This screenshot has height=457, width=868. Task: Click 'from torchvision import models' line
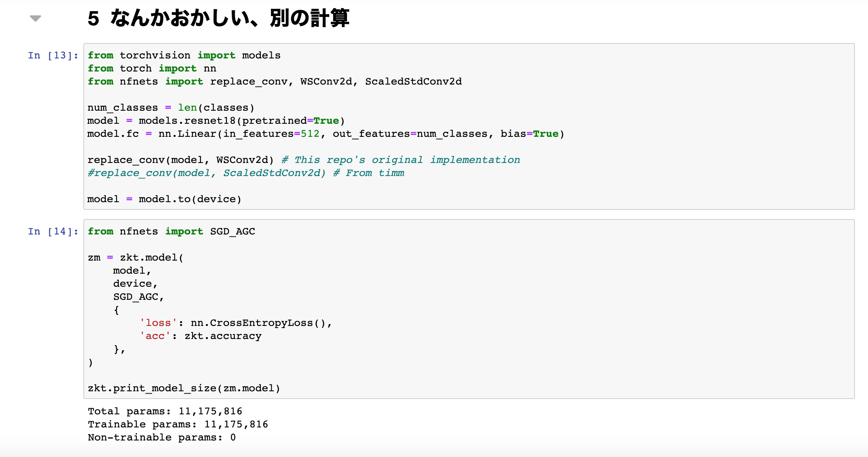(x=184, y=55)
